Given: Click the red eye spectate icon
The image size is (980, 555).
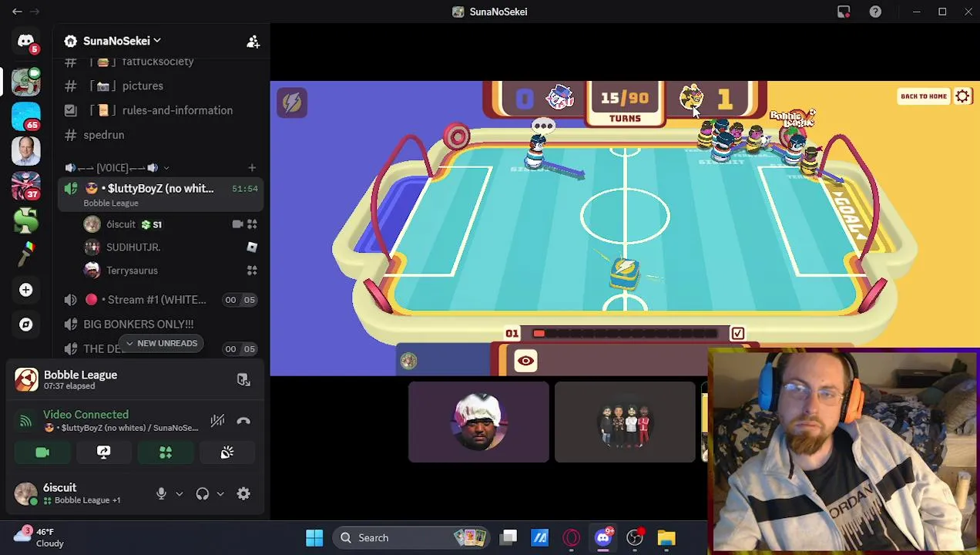Looking at the screenshot, I should [525, 361].
